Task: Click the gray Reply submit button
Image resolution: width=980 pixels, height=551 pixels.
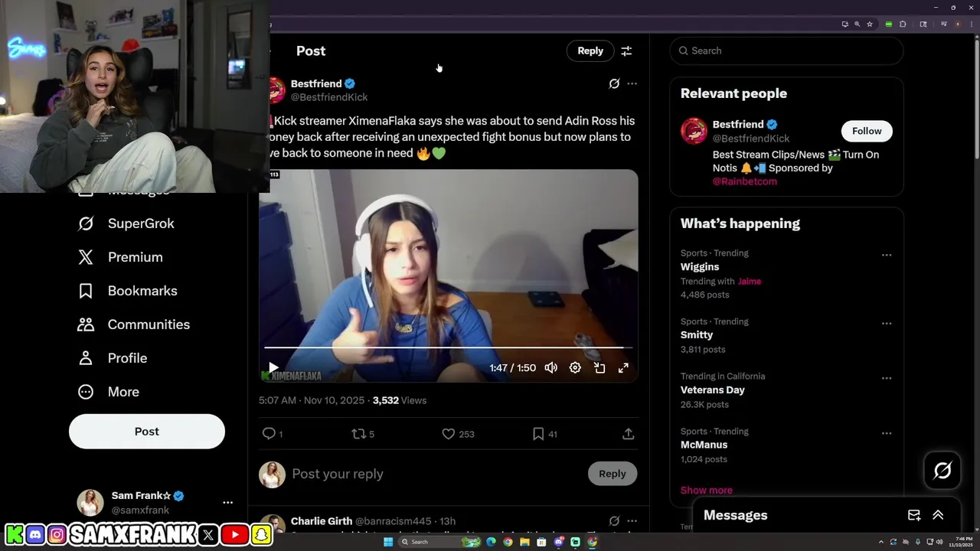Action: [x=612, y=474]
